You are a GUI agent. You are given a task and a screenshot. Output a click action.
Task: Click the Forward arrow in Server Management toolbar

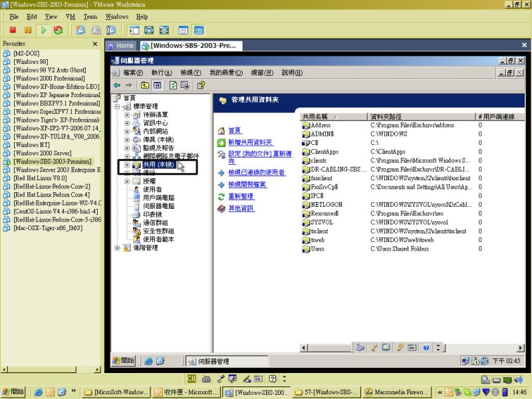point(128,85)
